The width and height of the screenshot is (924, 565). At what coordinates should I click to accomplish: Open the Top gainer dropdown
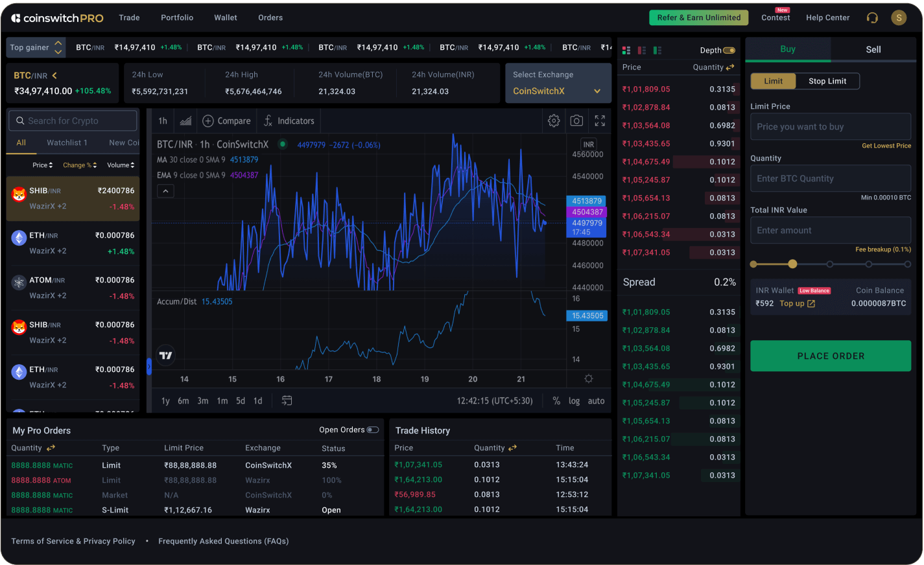[36, 47]
